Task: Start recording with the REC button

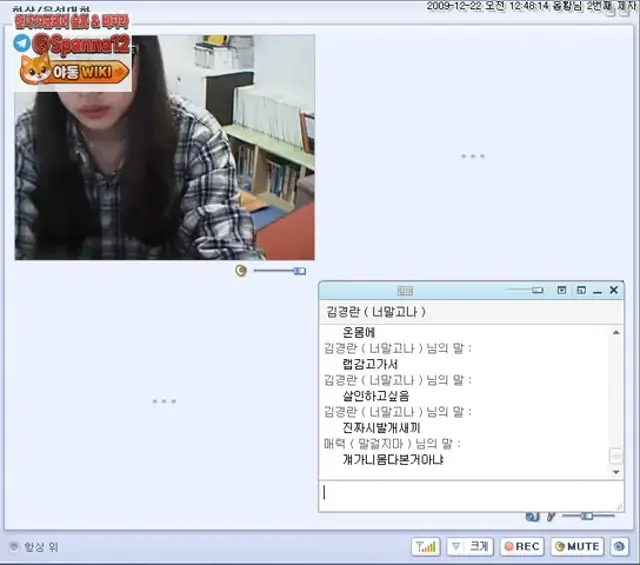Action: point(522,547)
